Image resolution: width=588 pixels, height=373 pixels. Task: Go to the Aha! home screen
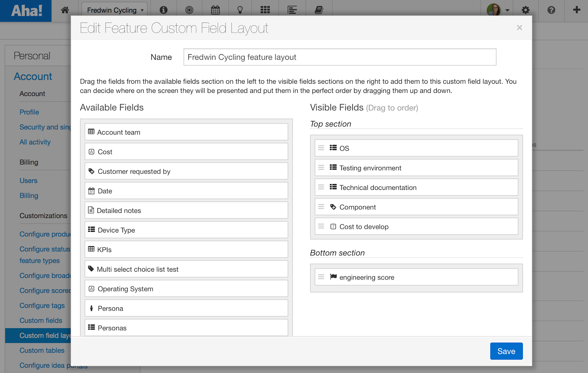point(65,10)
